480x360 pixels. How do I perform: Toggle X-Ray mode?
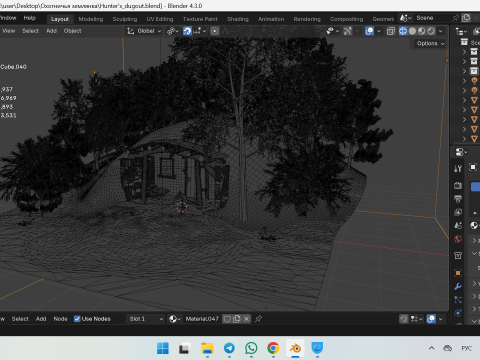coord(391,31)
